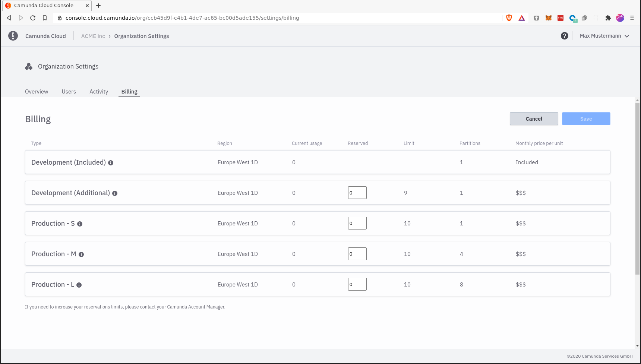Bookmark this page with bookmark icon
641x364 pixels.
[45, 18]
